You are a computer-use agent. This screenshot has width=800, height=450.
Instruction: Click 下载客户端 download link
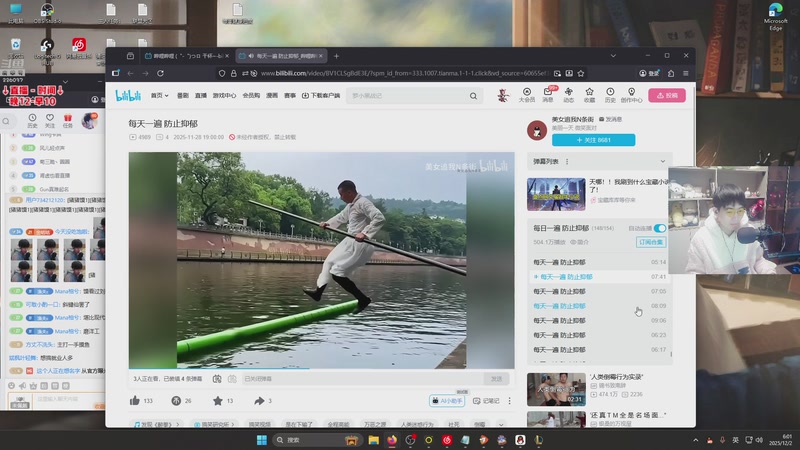click(x=321, y=95)
